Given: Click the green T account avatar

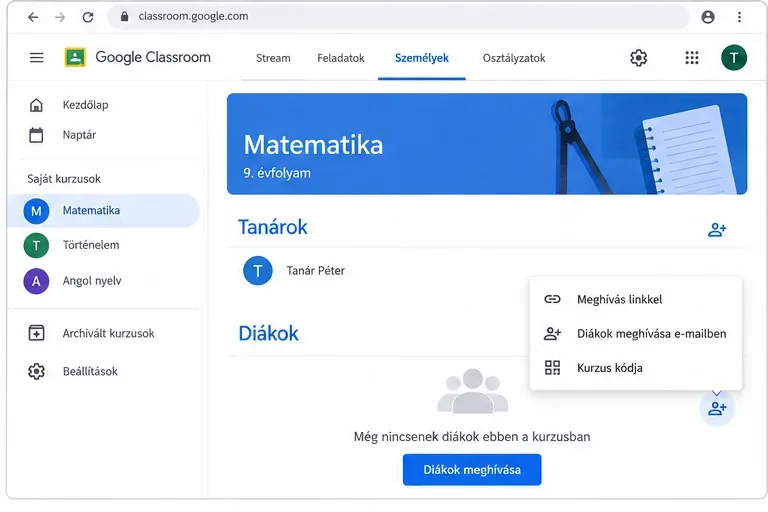Looking at the screenshot, I should 734,58.
